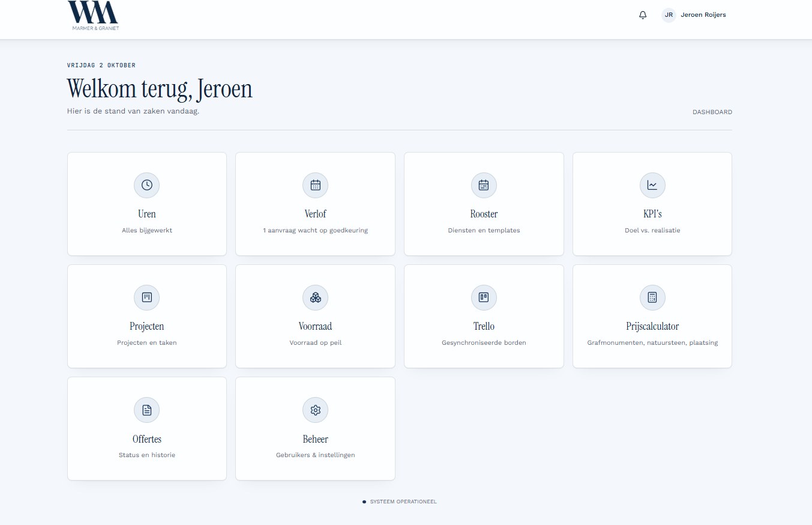Open the Rooster card title
This screenshot has height=525, width=812.
point(484,214)
